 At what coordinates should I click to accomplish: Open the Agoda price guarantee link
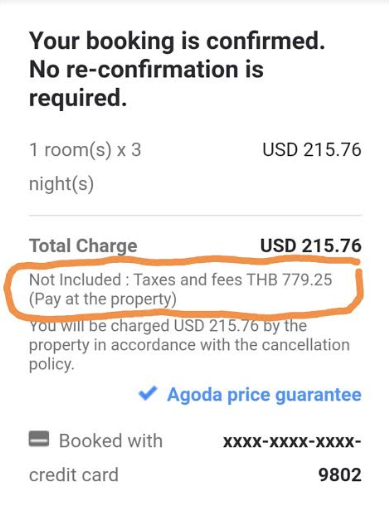click(x=264, y=395)
